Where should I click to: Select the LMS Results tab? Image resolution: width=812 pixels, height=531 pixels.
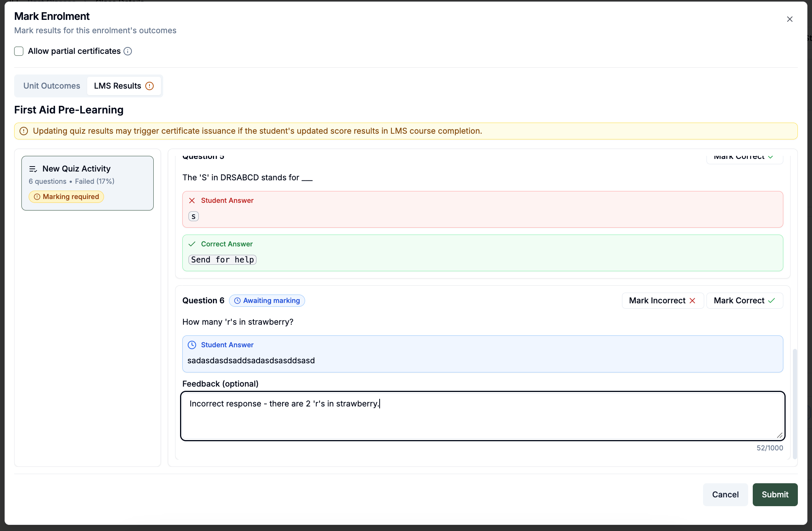(x=124, y=86)
